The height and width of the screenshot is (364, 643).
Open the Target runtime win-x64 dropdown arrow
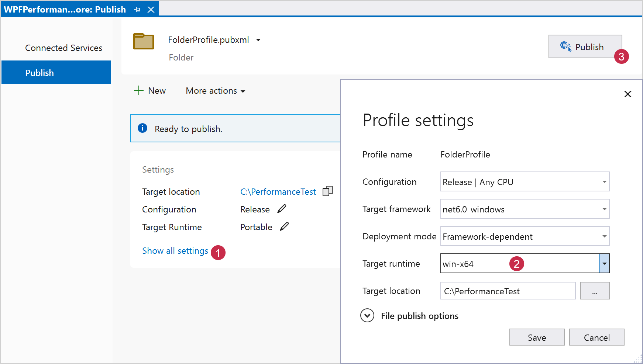point(604,264)
